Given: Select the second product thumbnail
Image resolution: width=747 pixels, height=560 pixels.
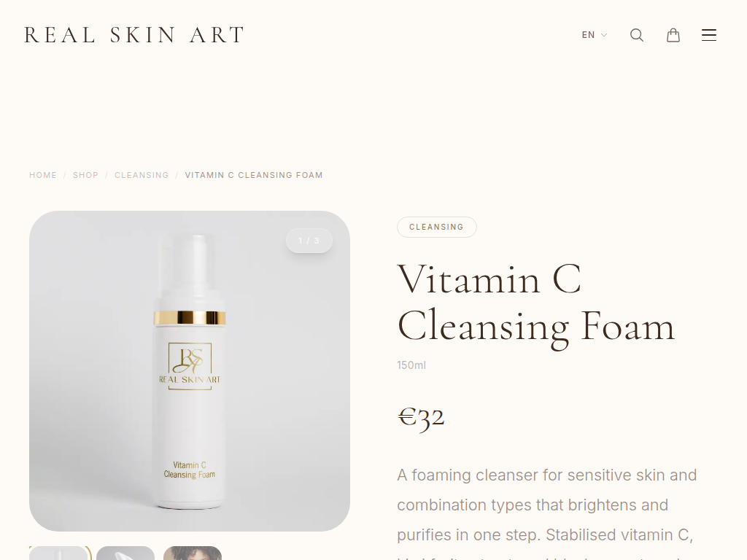Looking at the screenshot, I should point(125,553).
